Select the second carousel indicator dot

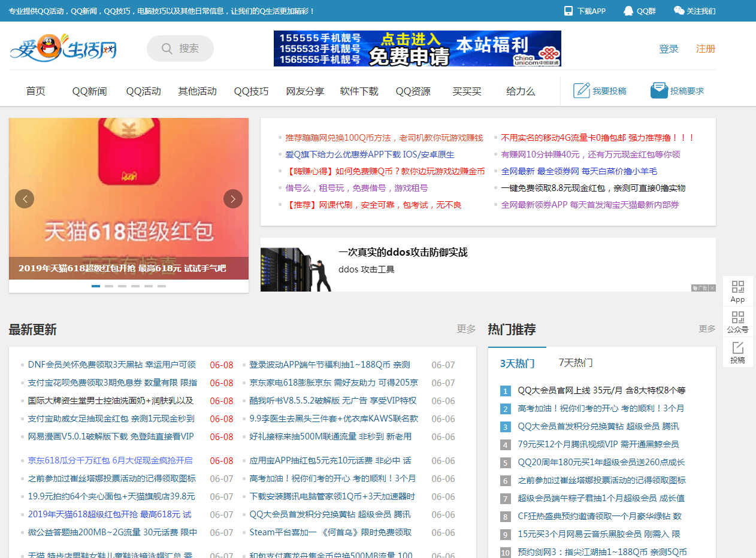109,286
